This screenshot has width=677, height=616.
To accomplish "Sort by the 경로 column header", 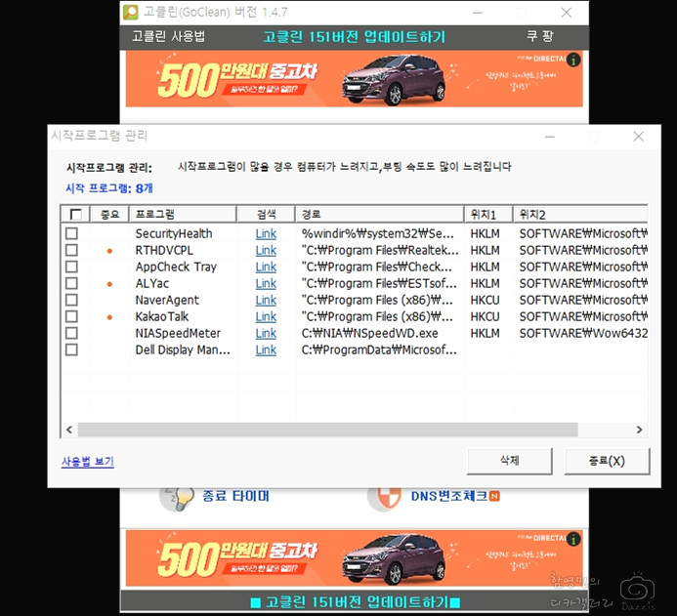I will click(379, 215).
